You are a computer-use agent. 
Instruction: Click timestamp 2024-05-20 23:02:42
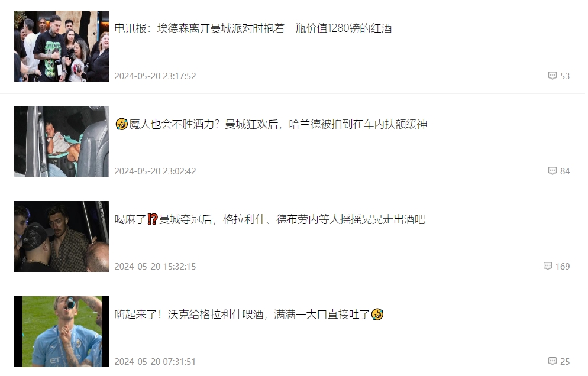tap(155, 171)
